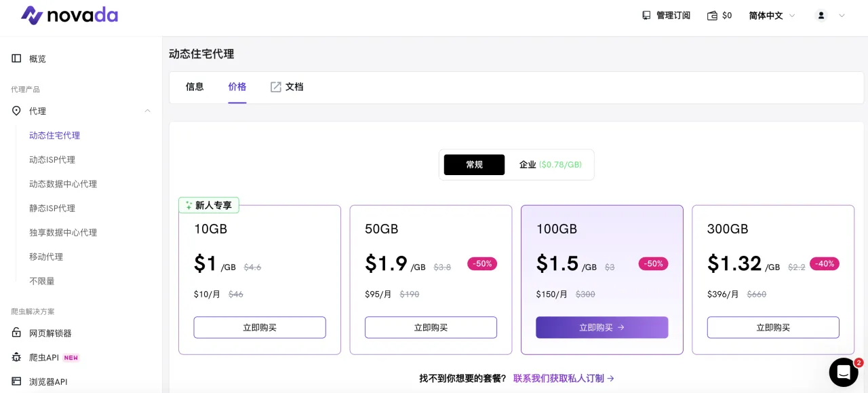The height and width of the screenshot is (393, 868).
Task: Buy the 10GB newcomer plan
Action: (x=260, y=327)
